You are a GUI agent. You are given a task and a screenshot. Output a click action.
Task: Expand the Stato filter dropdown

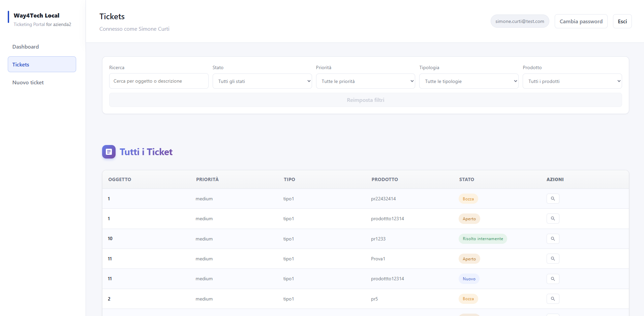(262, 81)
